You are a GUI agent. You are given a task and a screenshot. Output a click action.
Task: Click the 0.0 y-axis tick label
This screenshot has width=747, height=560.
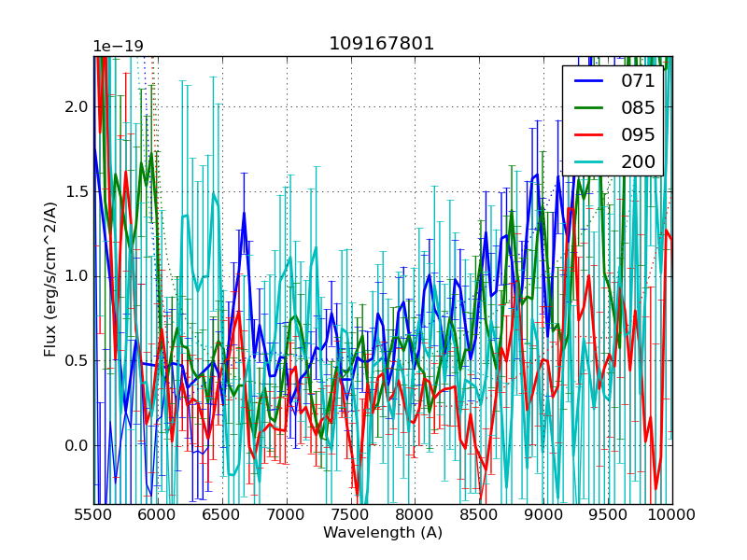tap(78, 445)
